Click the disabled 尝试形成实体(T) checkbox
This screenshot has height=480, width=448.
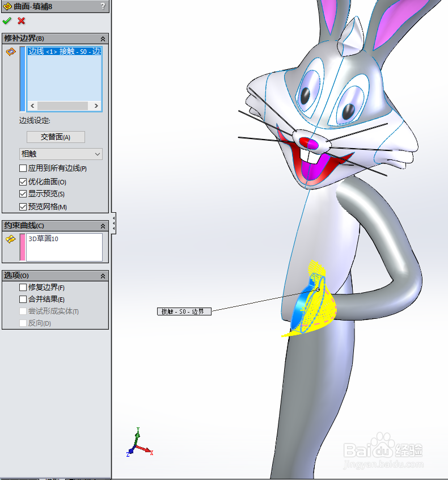point(23,311)
